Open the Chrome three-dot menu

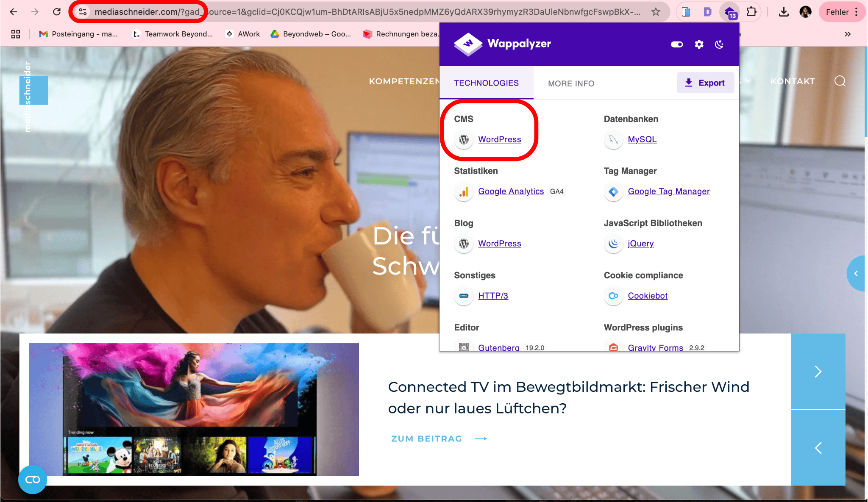pyautogui.click(x=857, y=12)
